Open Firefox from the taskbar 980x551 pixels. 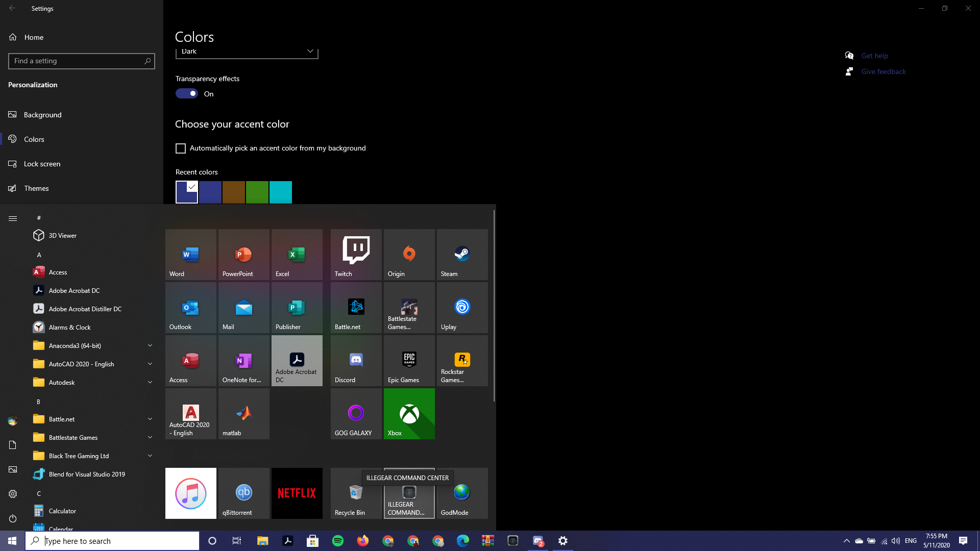(x=363, y=541)
